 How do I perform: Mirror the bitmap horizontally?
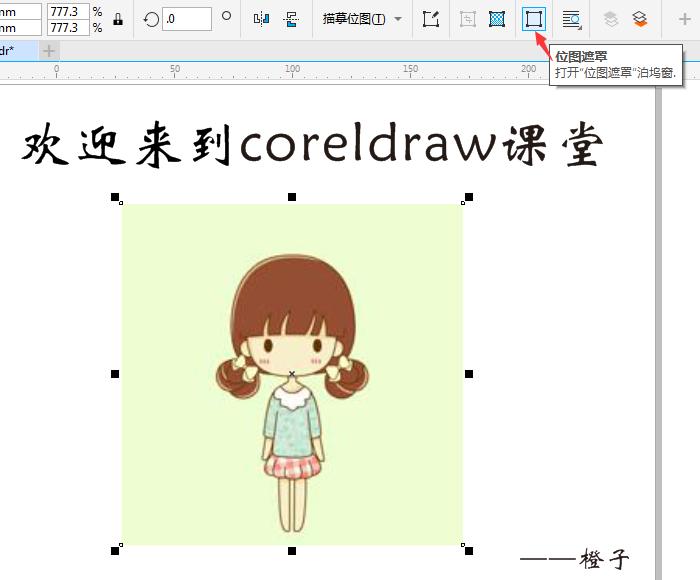coord(261,19)
